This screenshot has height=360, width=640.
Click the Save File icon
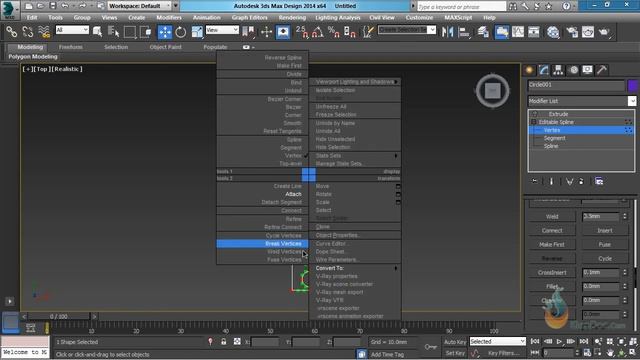[53, 6]
